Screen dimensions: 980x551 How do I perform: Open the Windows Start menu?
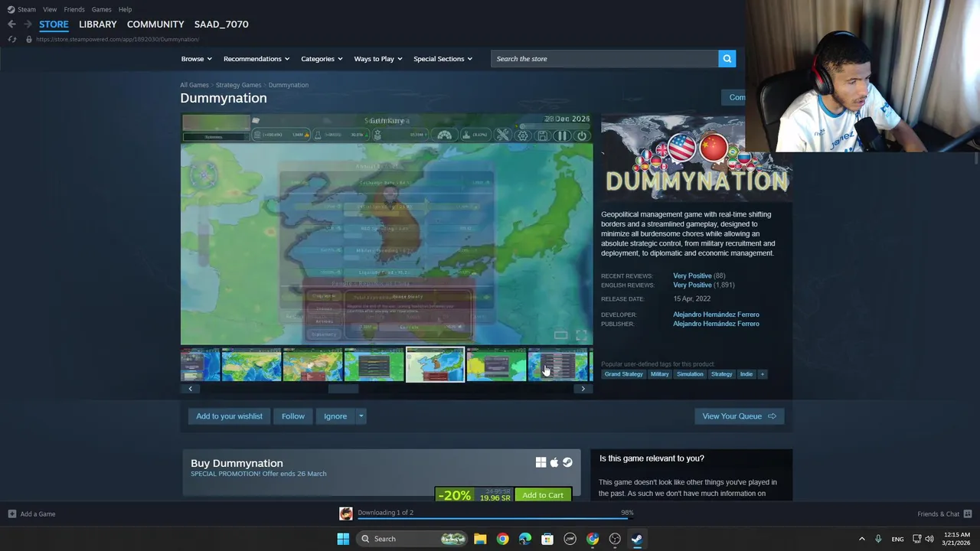343,539
